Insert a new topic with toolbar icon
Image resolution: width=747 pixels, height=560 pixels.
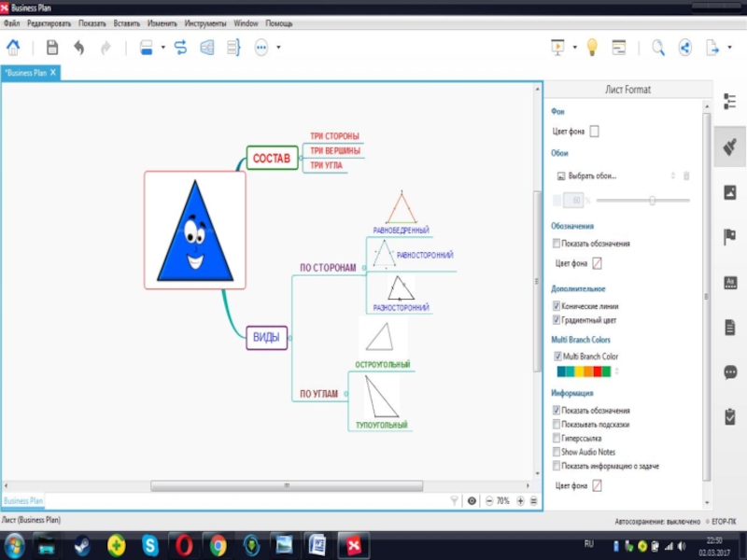(147, 48)
